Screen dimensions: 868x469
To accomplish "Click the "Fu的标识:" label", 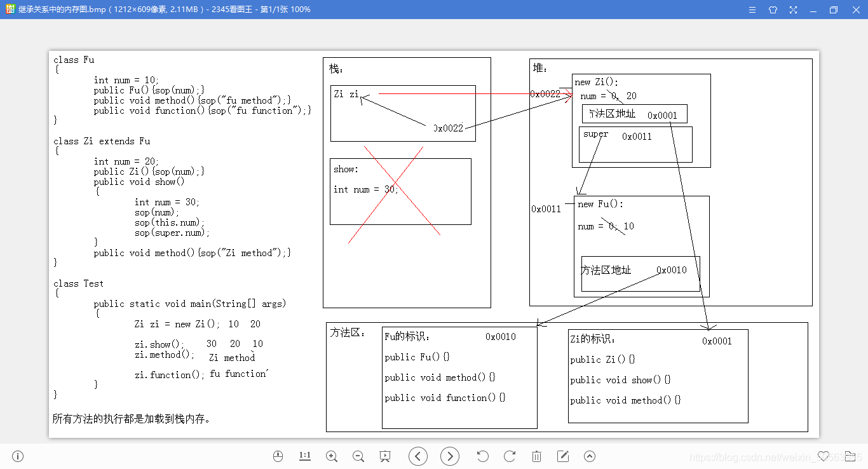I will [407, 337].
